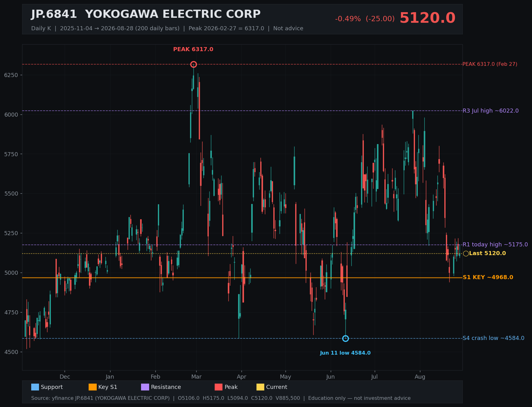Select the yellow Current legend swatch
The image size is (532, 407).
(x=260, y=387)
